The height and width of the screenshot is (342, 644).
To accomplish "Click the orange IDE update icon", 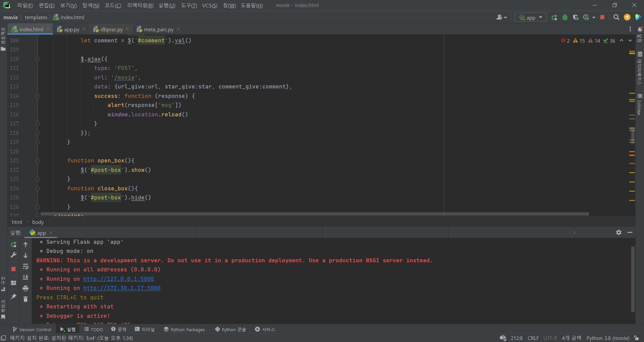I will (x=627, y=17).
